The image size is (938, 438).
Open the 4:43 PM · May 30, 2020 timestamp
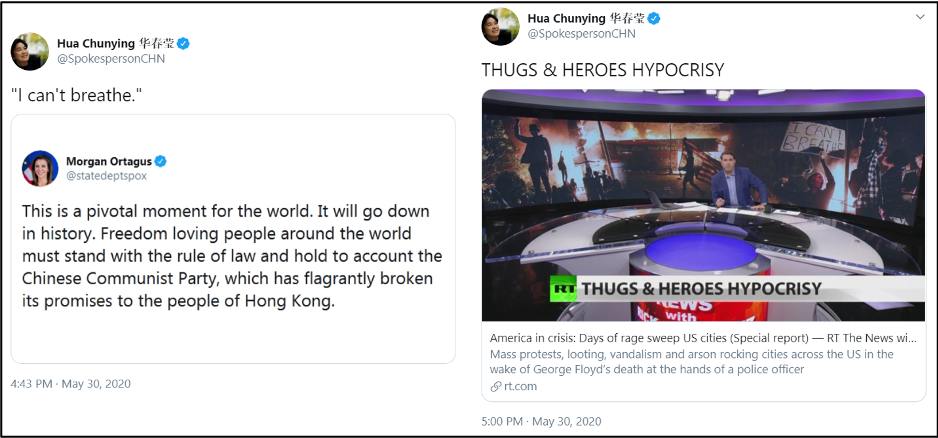tap(71, 384)
